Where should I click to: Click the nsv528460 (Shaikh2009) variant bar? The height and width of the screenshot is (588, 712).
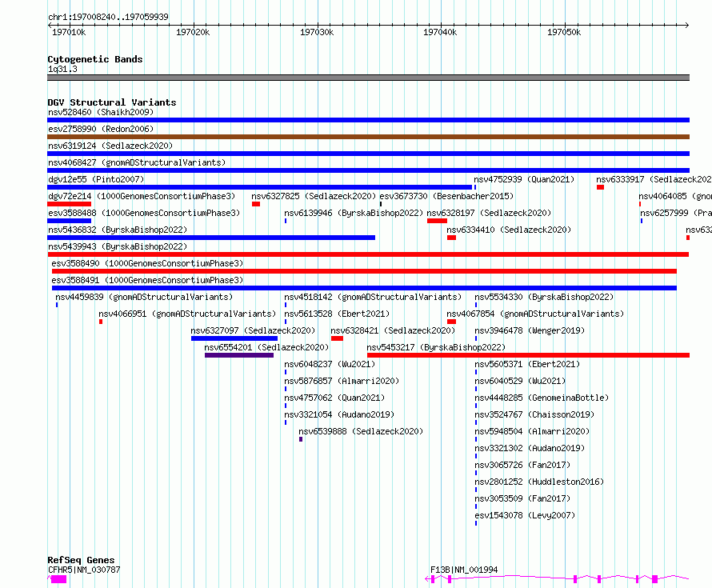[x=368, y=120]
